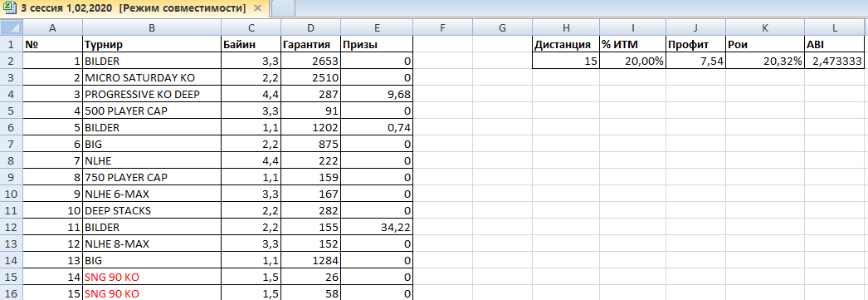
Task: Select the prize value 0,74
Action: [377, 127]
